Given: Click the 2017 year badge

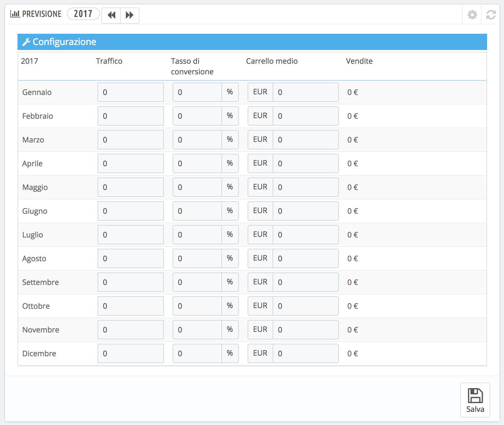Looking at the screenshot, I should tap(83, 14).
